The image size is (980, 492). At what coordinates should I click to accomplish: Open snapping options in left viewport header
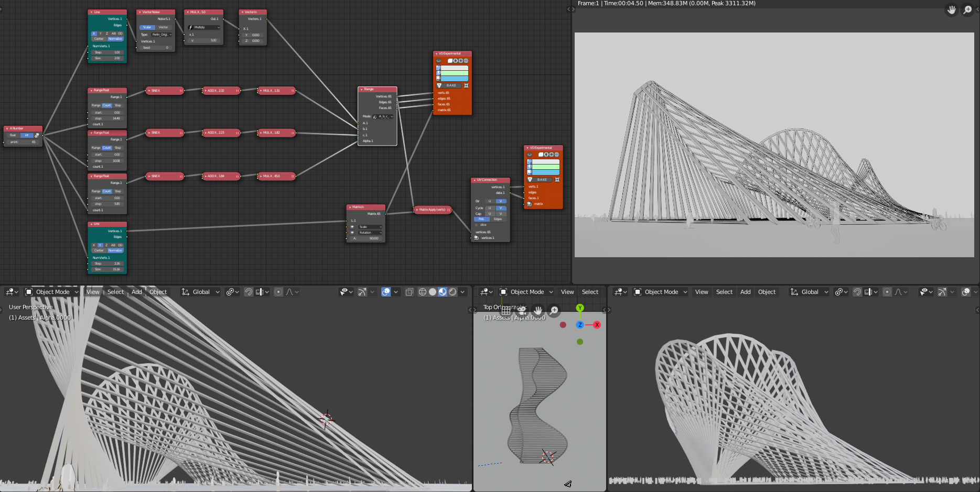click(262, 292)
